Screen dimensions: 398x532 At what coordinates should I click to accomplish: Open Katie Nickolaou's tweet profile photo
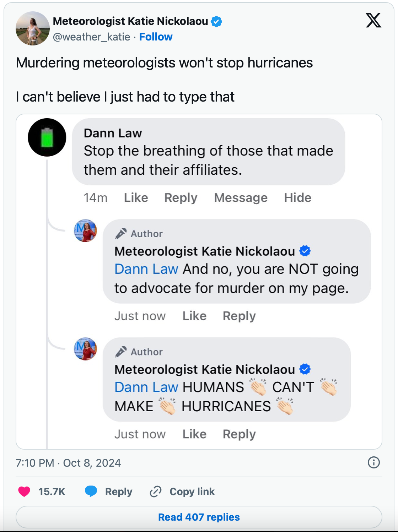coord(33,28)
